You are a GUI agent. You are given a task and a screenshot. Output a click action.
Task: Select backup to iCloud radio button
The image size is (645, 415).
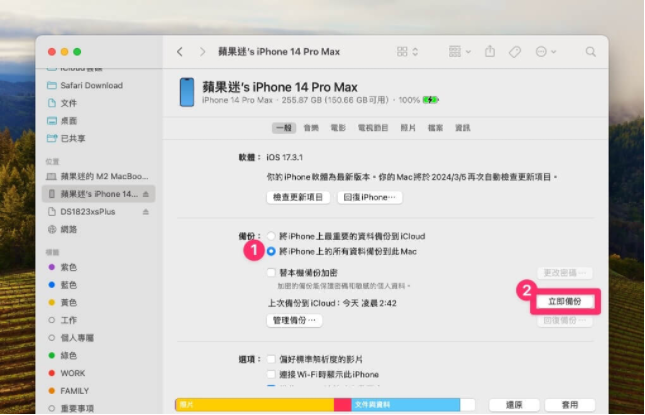click(271, 236)
